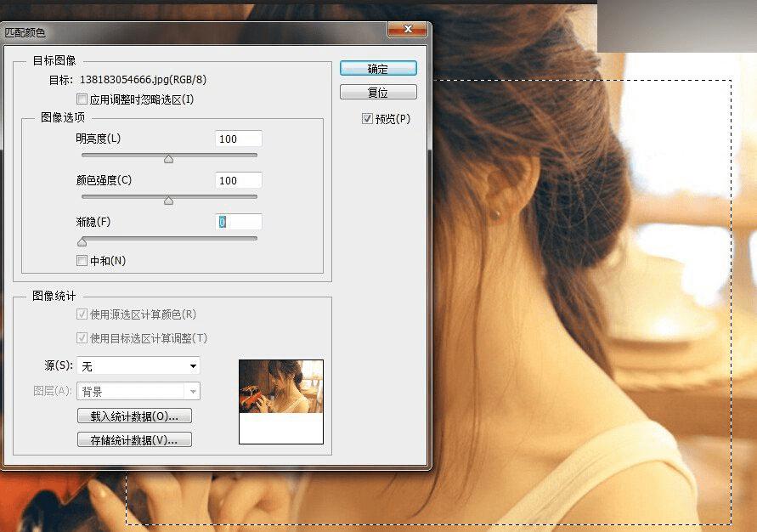This screenshot has height=532, width=757.
Task: Close the 匹配颜色 dialog
Action: (x=408, y=29)
